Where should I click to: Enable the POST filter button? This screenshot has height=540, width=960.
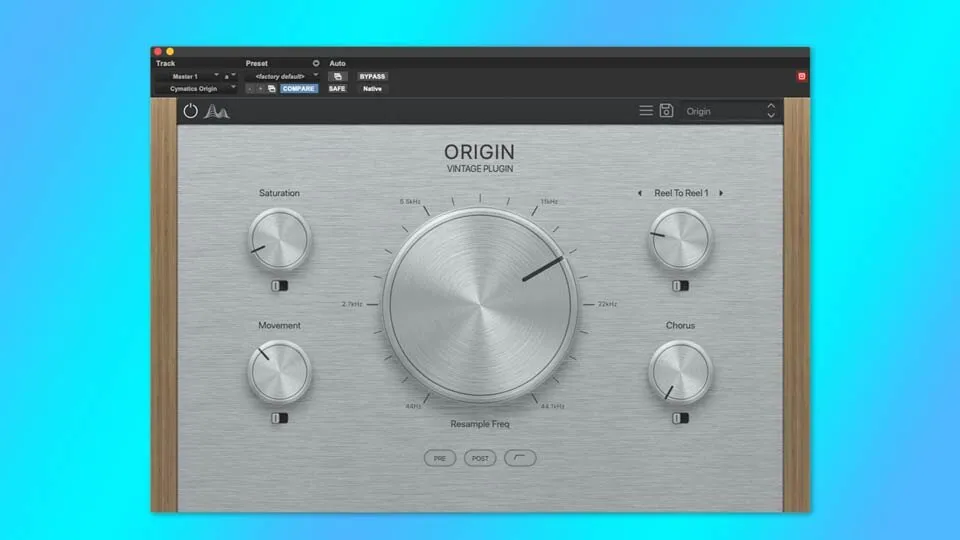pyautogui.click(x=480, y=458)
